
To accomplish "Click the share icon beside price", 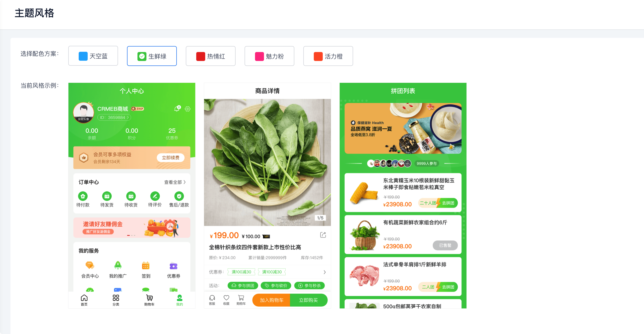I will click(x=323, y=235).
